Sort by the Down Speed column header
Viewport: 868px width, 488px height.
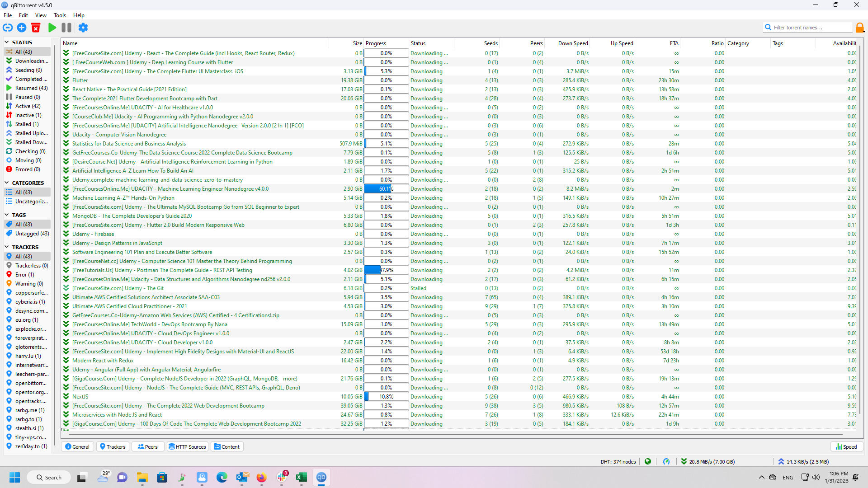click(567, 43)
